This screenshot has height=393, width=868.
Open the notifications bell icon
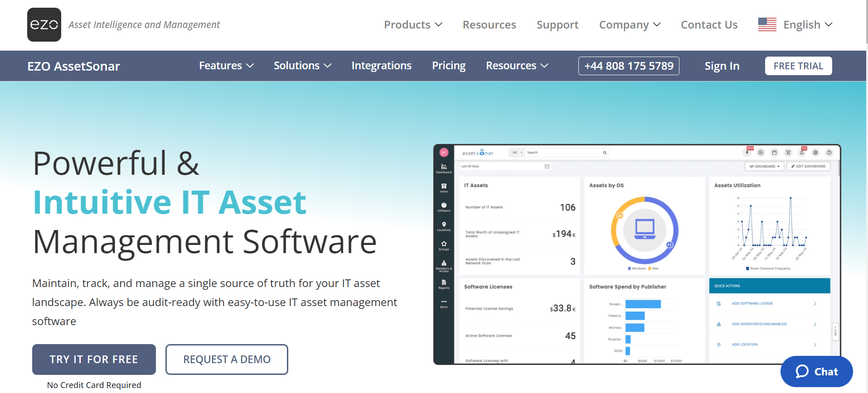coord(802,153)
